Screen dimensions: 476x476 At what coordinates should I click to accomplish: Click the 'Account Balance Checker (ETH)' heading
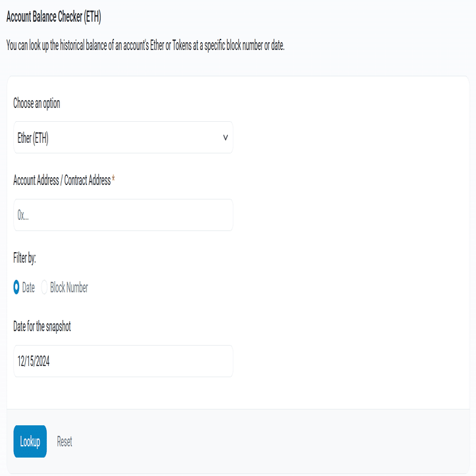pyautogui.click(x=53, y=17)
